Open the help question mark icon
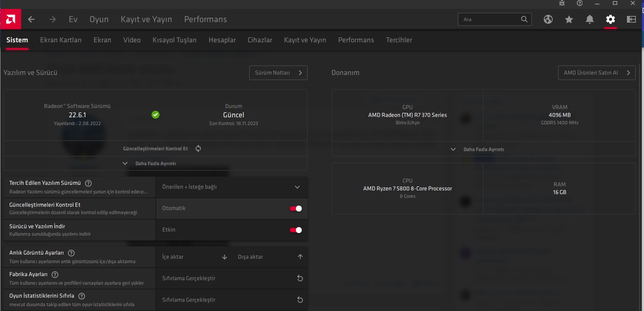Image resolution: width=644 pixels, height=311 pixels. tap(580, 3)
